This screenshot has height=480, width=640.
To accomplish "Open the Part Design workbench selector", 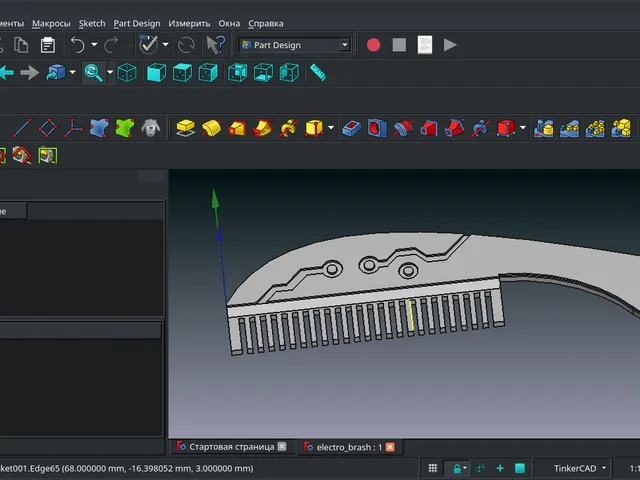I will (295, 45).
